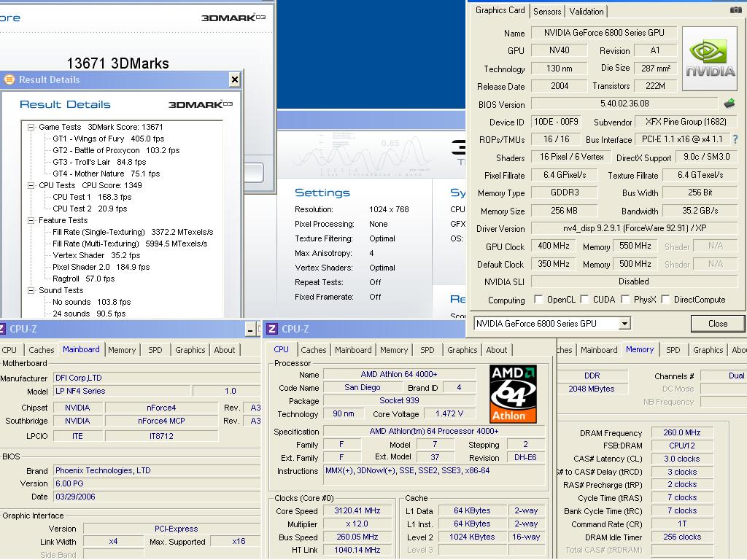
Task: Click the 13671 3DMarks score text
Action: [x=117, y=63]
